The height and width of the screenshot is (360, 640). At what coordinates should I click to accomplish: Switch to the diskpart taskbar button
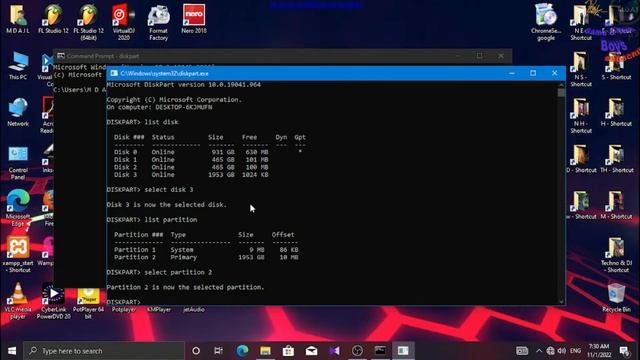pyautogui.click(x=403, y=351)
